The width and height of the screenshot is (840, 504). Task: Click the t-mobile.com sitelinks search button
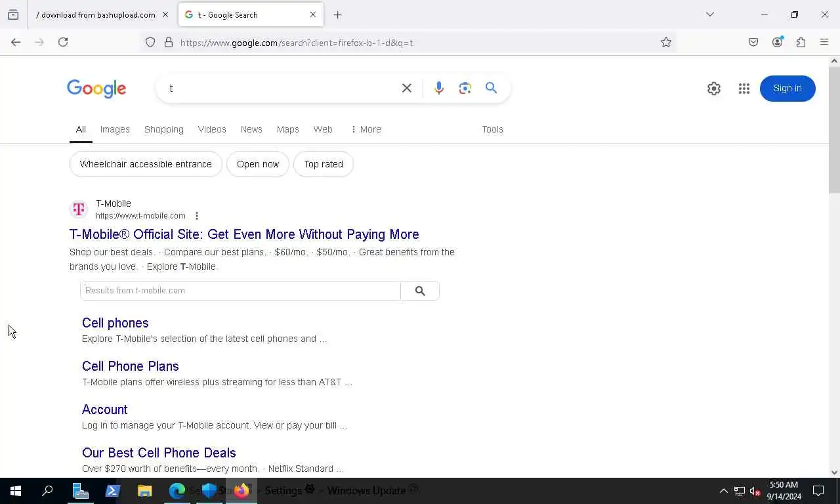pos(420,291)
